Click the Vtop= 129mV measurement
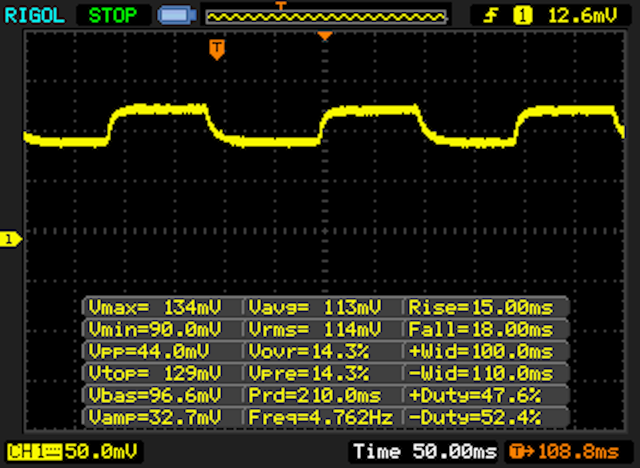The image size is (640, 468). 155,373
